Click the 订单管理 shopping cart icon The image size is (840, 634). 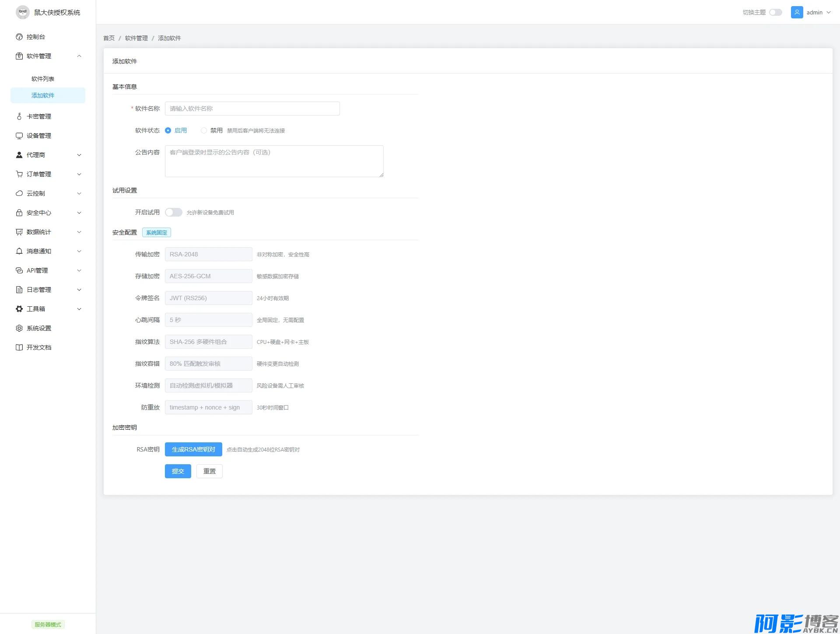pyautogui.click(x=19, y=174)
